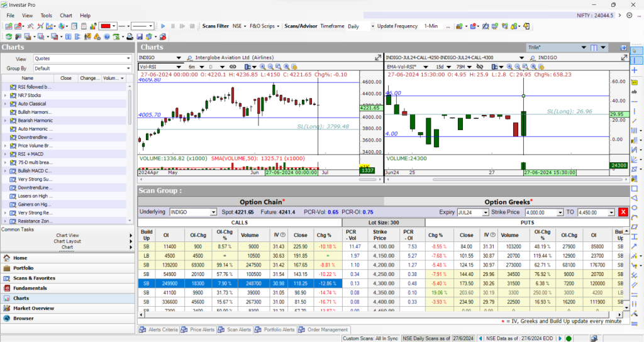This screenshot has width=644, height=342.
Task: Open the View Quotes dropdown
Action: point(128,58)
